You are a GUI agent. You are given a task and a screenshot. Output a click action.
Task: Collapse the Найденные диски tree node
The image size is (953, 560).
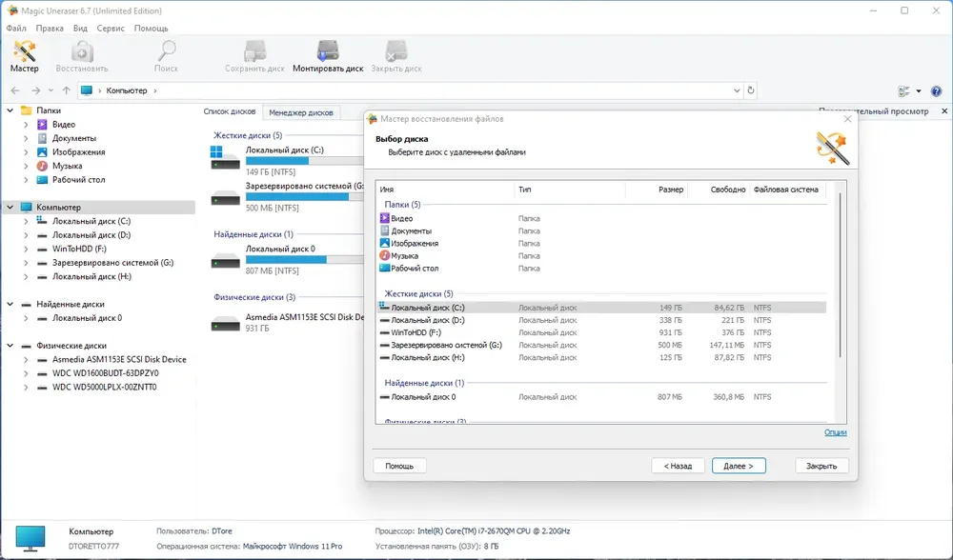[10, 304]
